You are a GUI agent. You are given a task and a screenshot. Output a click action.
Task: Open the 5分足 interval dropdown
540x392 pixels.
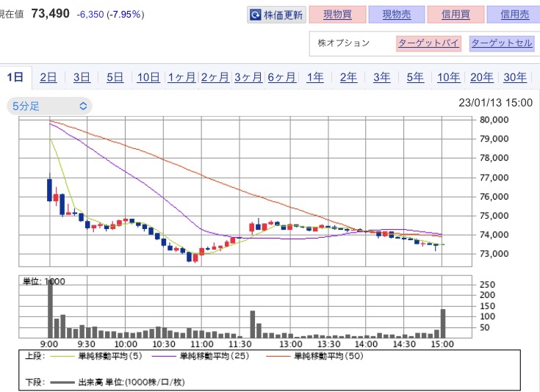(x=50, y=106)
